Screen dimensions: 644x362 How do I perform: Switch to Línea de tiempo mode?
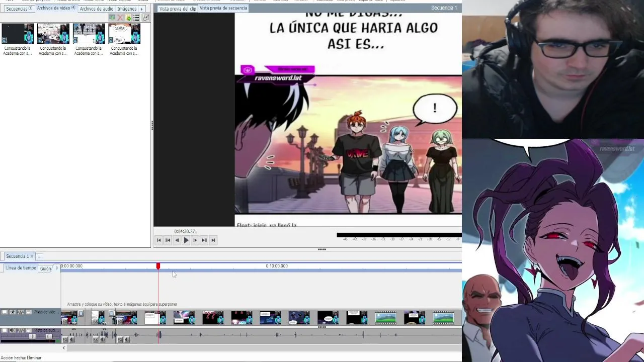click(21, 268)
